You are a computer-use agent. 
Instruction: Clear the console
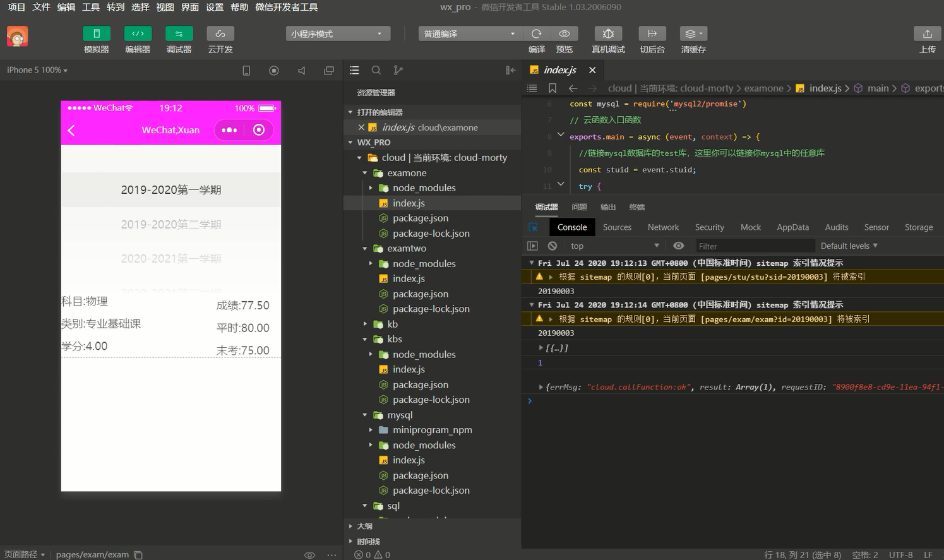553,246
